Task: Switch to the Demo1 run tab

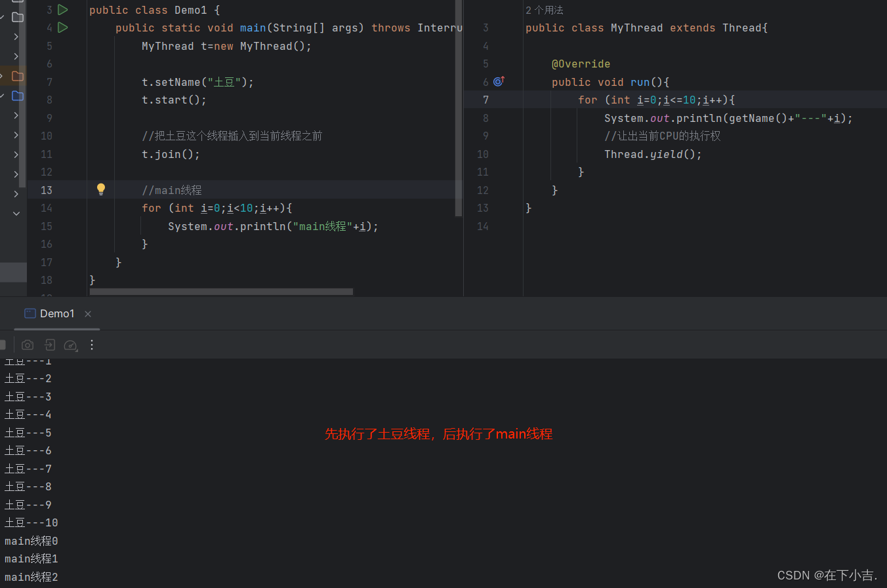Action: 57,314
